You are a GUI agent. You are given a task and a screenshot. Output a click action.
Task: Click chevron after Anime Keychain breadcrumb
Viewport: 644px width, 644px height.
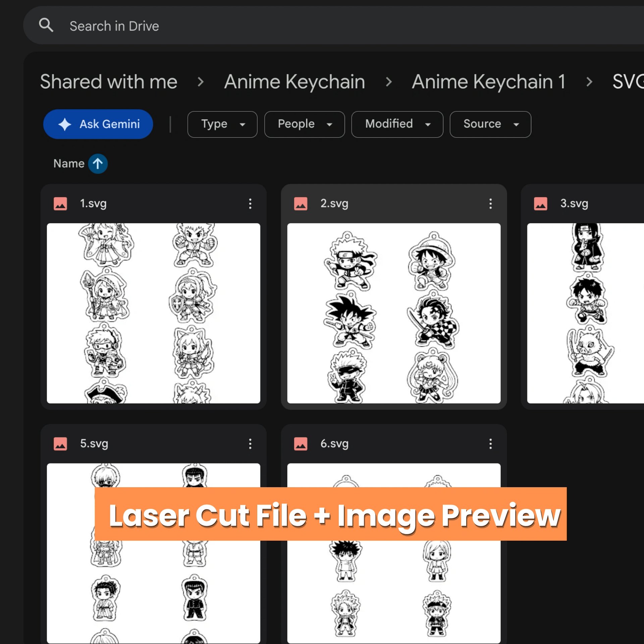coord(389,82)
